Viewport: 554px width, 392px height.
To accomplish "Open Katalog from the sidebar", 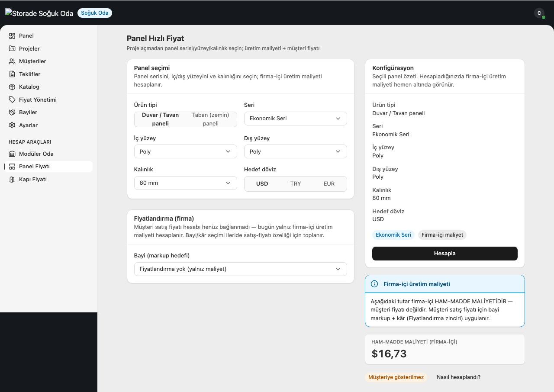I will pyautogui.click(x=48, y=87).
